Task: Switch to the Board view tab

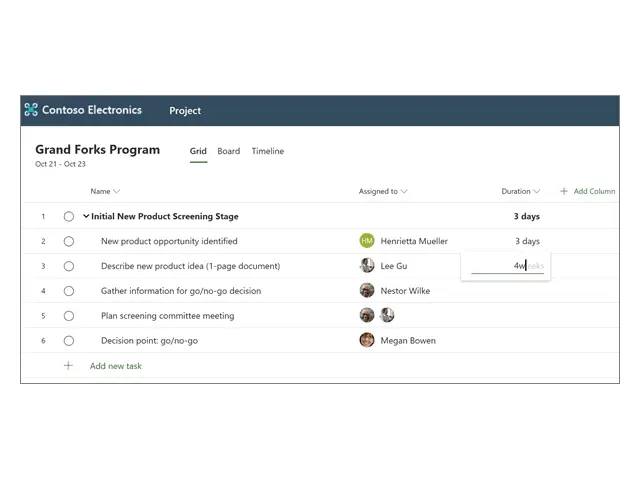Action: [x=229, y=151]
